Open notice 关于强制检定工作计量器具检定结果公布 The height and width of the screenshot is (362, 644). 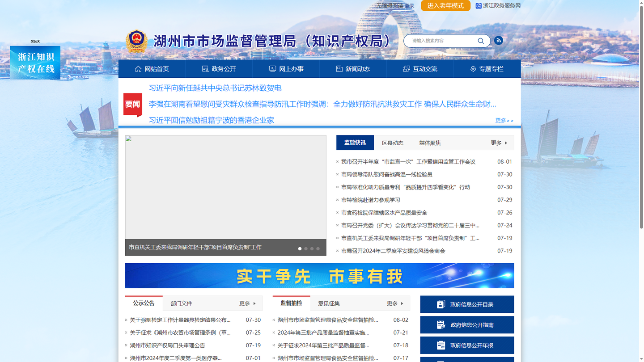pos(180,320)
